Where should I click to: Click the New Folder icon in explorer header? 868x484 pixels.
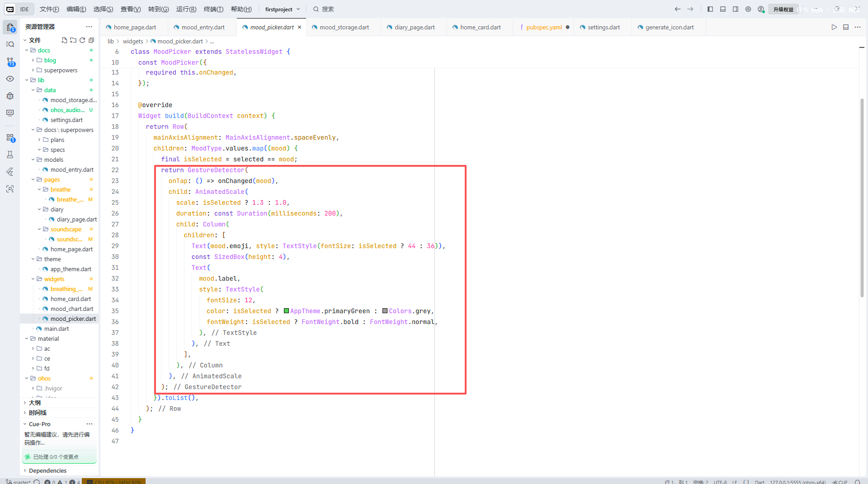pos(73,40)
